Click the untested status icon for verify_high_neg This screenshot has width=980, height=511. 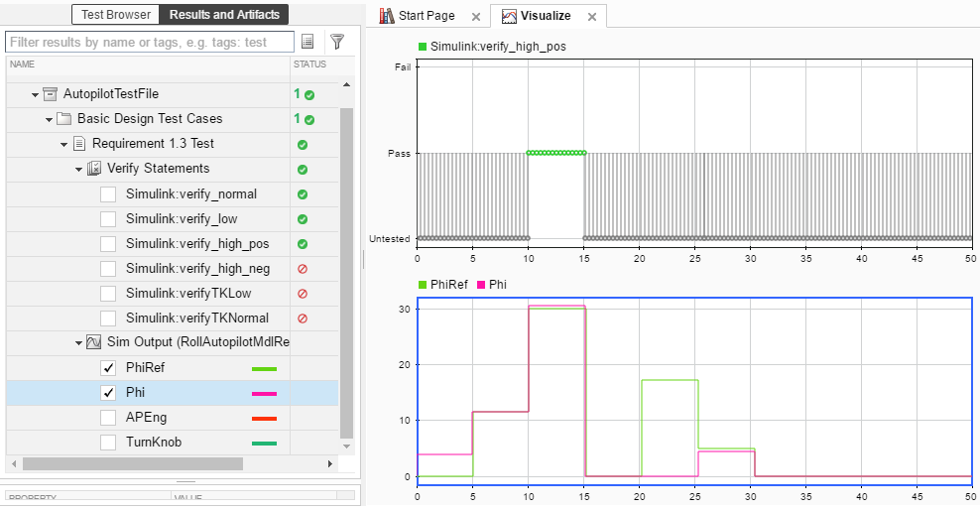point(303,269)
